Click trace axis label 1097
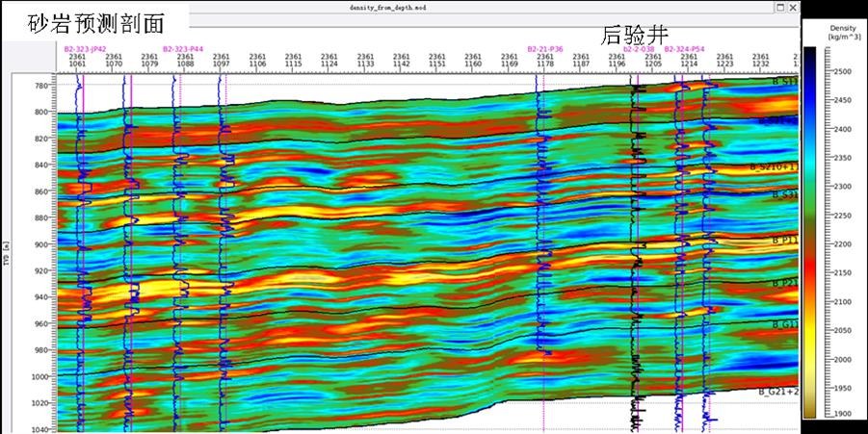This screenshot has width=868, height=434. click(222, 64)
